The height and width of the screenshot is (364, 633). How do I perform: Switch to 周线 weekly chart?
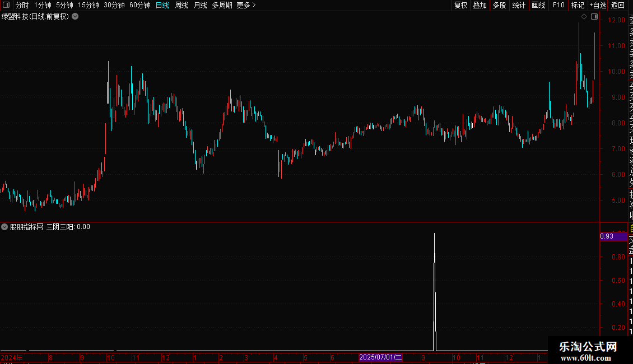[x=181, y=5]
